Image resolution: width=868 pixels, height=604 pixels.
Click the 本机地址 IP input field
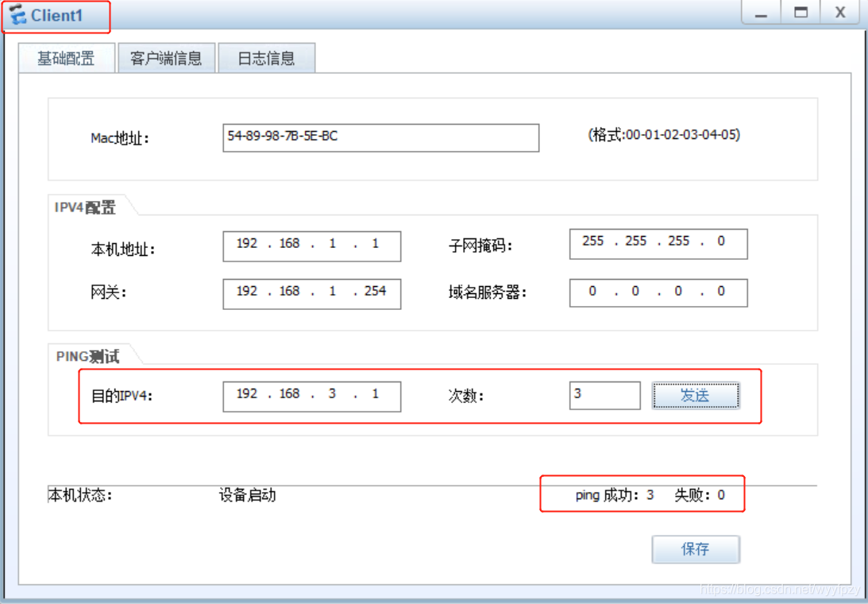point(311,246)
